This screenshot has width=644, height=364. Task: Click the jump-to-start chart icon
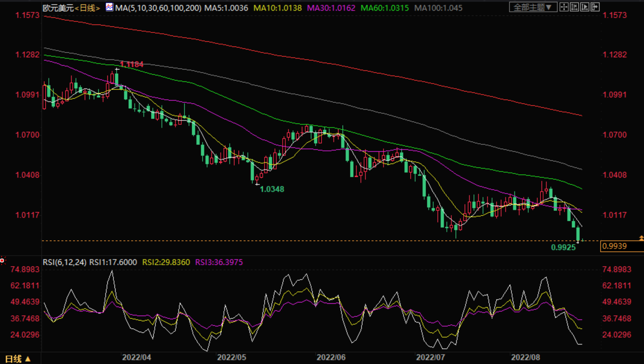tap(574, 7)
